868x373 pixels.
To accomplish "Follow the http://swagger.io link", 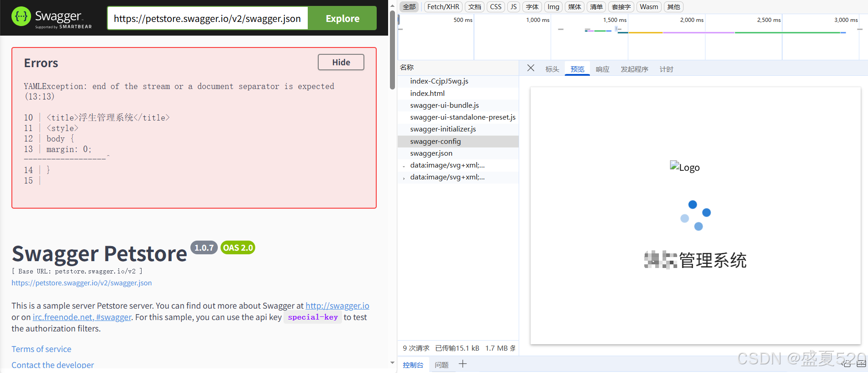I will click(x=337, y=306).
